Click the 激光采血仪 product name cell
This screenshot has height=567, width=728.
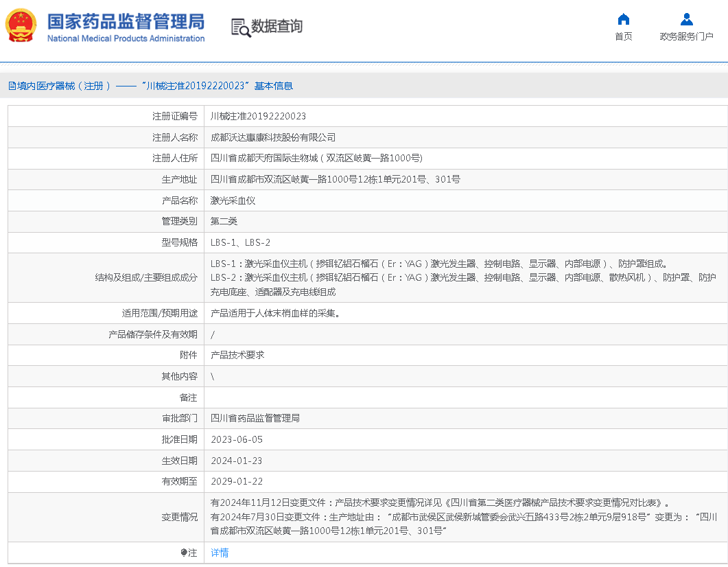[233, 200]
